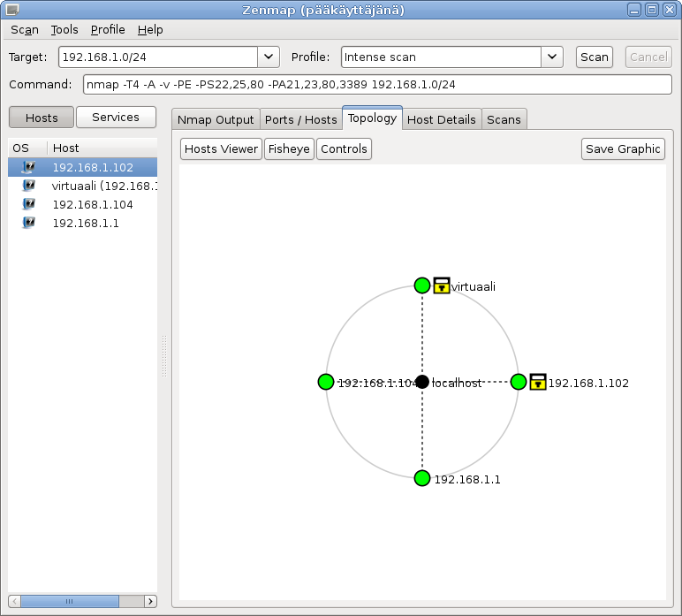Screen dimensions: 682x616
Task: Click the yellow padlock icon beside virtuaali
Action: pos(442,285)
